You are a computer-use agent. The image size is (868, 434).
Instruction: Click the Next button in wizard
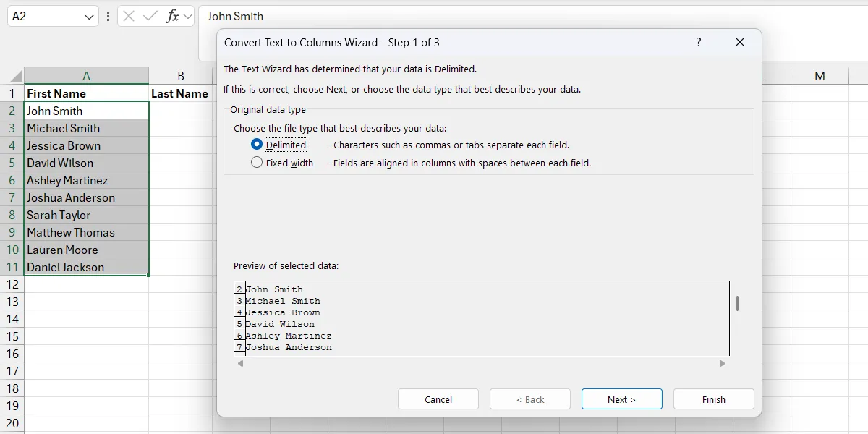point(621,399)
